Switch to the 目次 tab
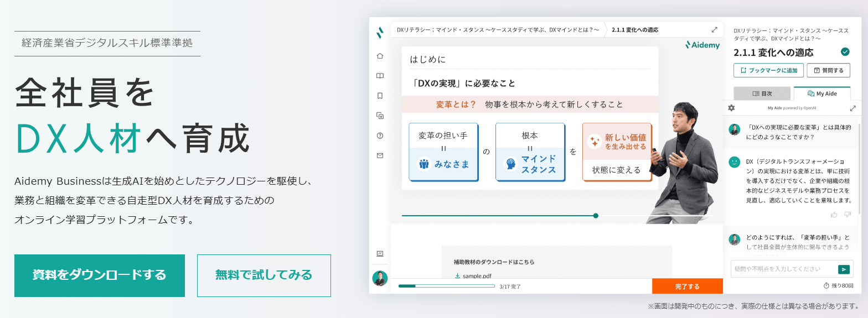The width and height of the screenshot is (868, 318). tap(762, 94)
